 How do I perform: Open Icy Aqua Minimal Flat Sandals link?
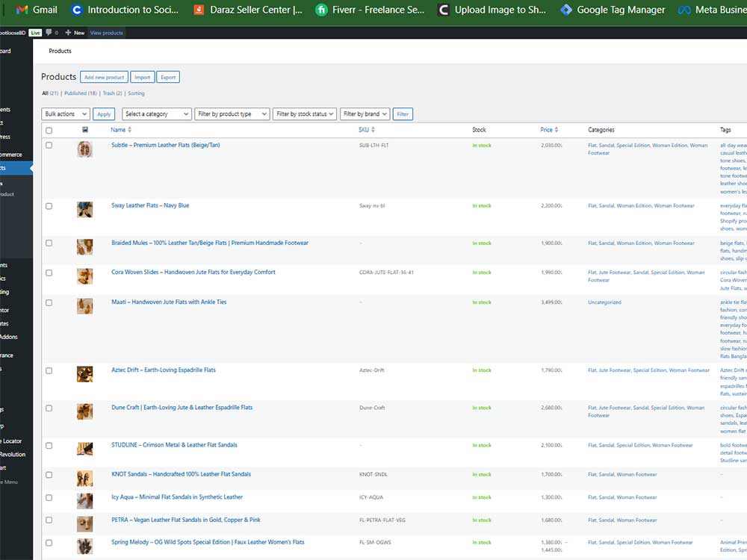(177, 497)
